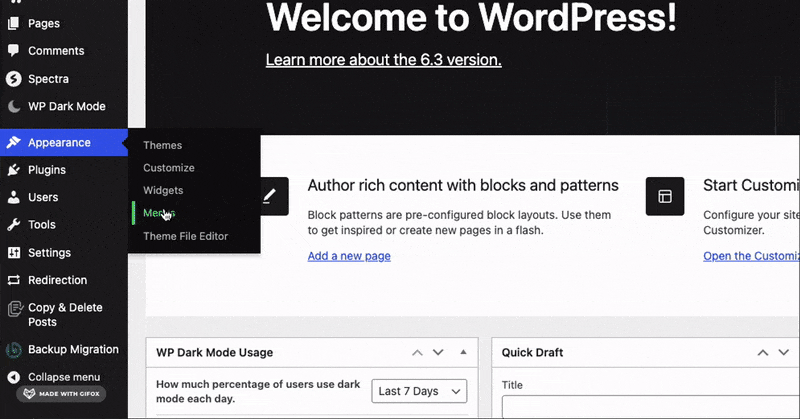800x419 pixels.
Task: Click the Copy & Delete Posts icon
Action: (15, 308)
